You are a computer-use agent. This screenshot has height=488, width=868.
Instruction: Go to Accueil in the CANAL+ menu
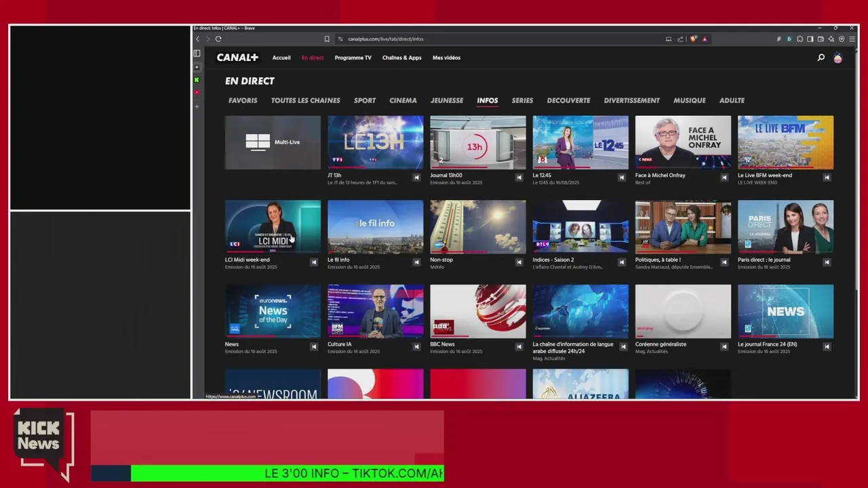(281, 58)
